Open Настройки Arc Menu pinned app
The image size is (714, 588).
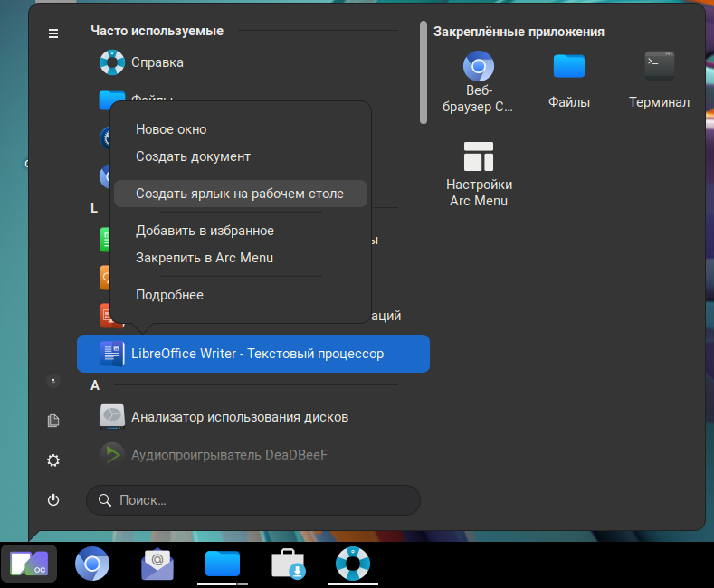pyautogui.click(x=479, y=174)
